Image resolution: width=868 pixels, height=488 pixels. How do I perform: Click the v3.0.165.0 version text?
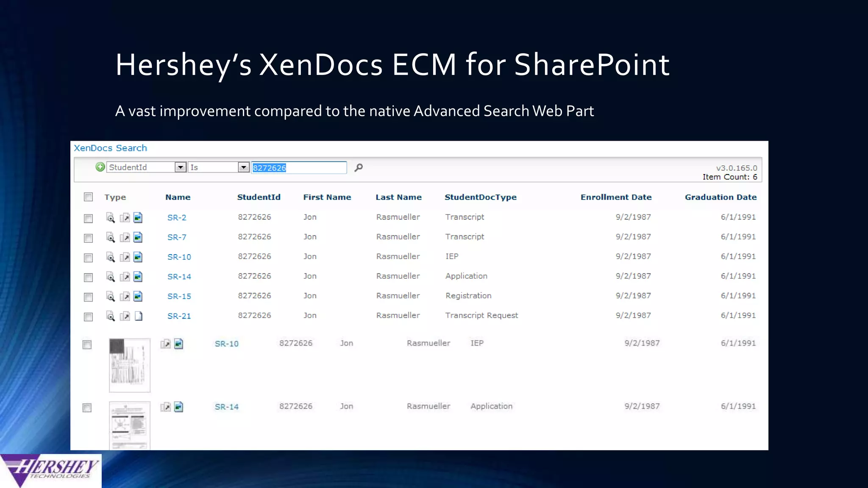pos(737,168)
